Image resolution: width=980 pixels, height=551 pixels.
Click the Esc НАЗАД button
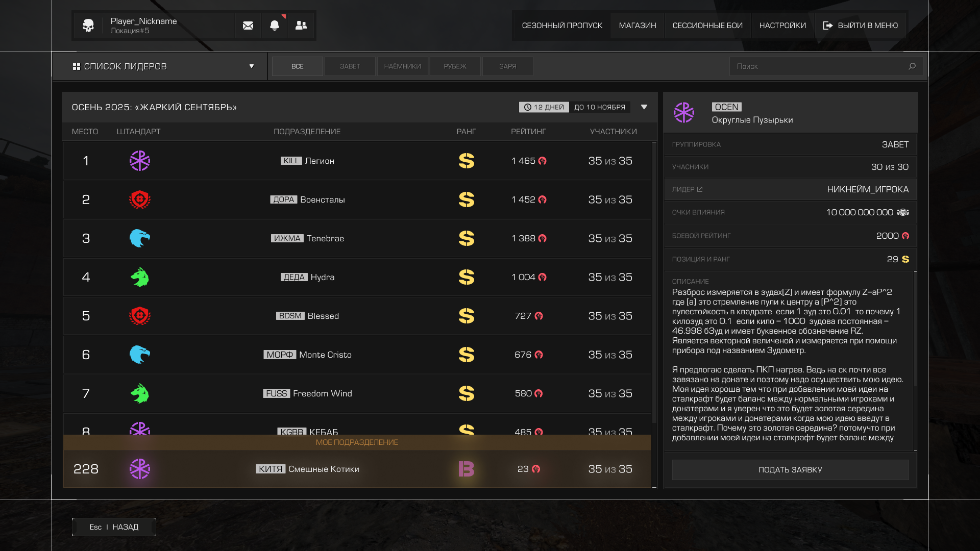[x=114, y=527]
